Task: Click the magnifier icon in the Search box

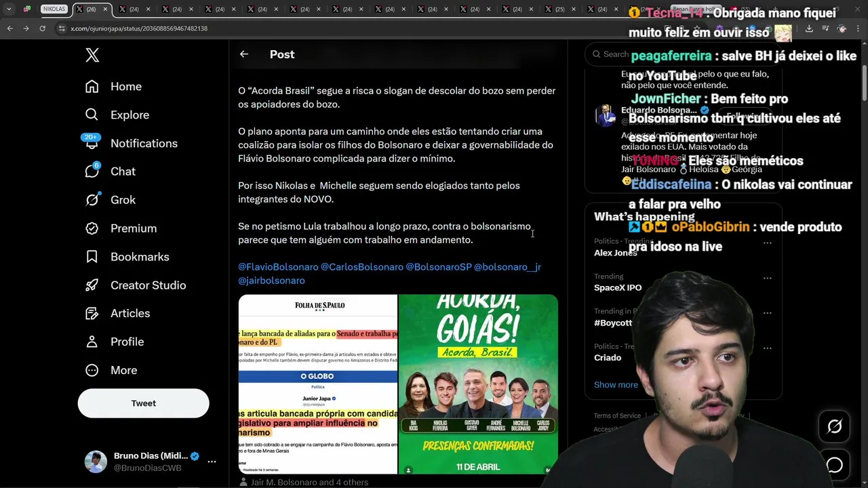Action: pos(597,54)
